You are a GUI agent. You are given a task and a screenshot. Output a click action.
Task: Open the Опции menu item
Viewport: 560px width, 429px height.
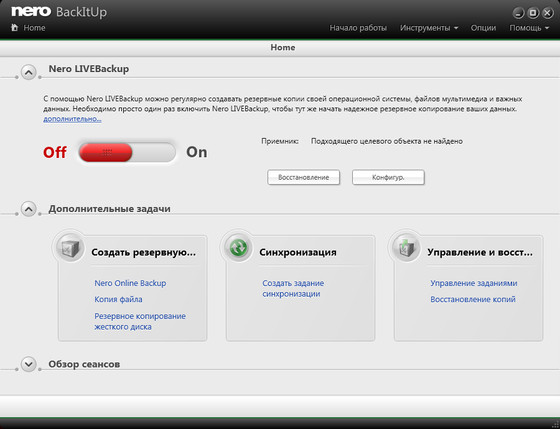click(x=483, y=28)
